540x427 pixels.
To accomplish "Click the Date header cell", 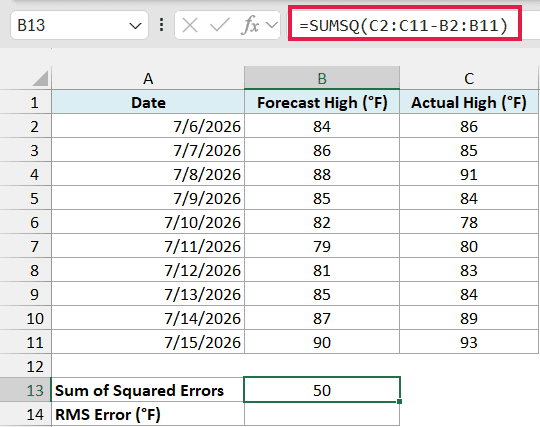I will (148, 102).
